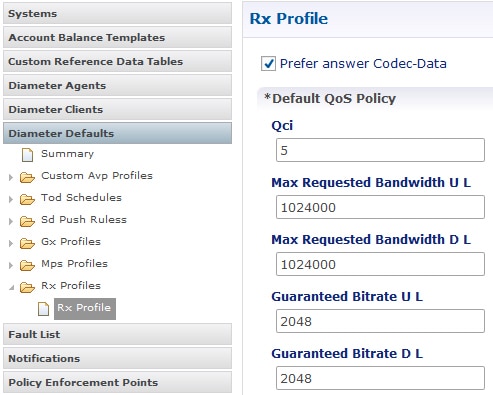
Task: Expand the Gx Profiles tree arrow
Action: tap(11, 243)
